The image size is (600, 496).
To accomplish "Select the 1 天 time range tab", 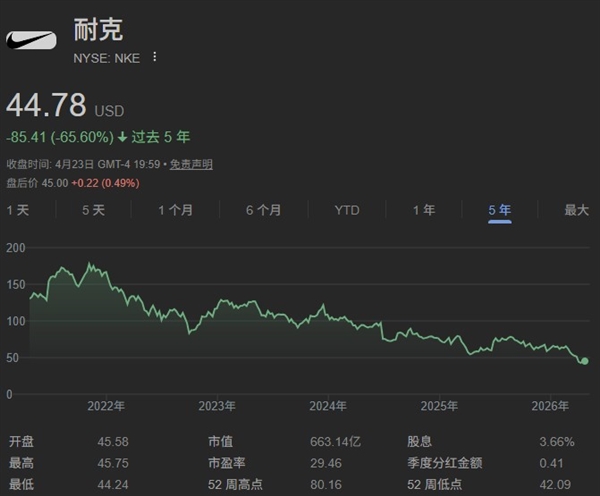I will pyautogui.click(x=18, y=210).
